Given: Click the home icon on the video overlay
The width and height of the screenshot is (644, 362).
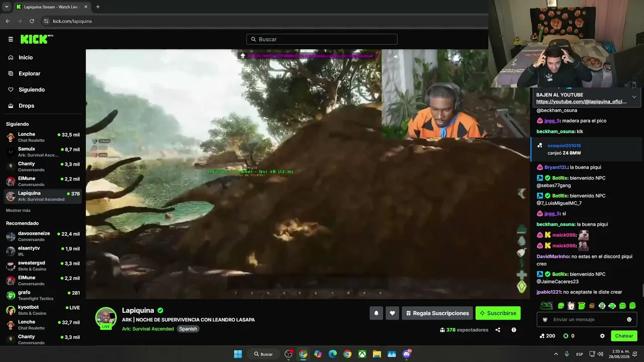Looking at the screenshot, I should [243, 56].
